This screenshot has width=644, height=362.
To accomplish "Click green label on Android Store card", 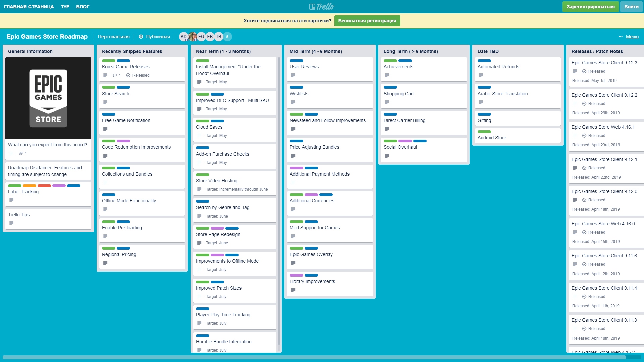I will coord(484,132).
